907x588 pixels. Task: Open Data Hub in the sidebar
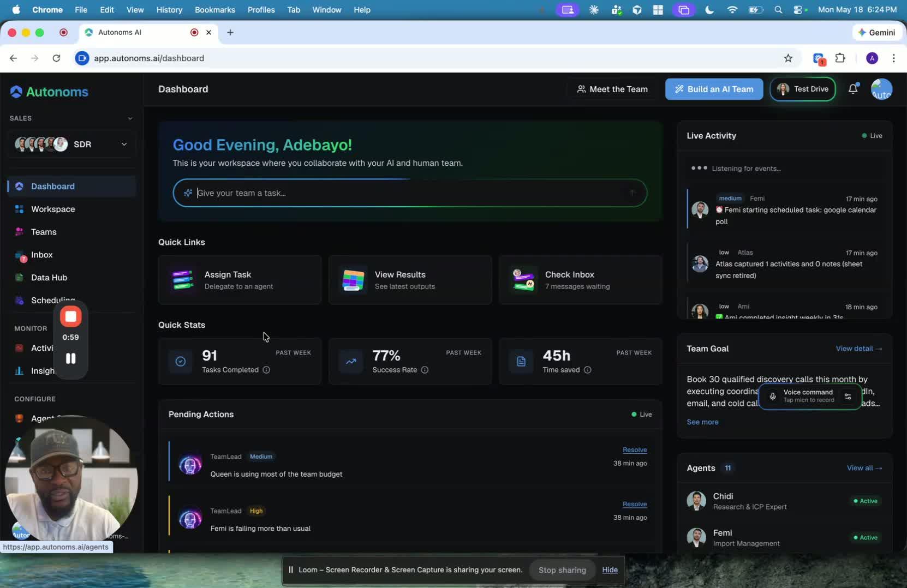coord(71,278)
